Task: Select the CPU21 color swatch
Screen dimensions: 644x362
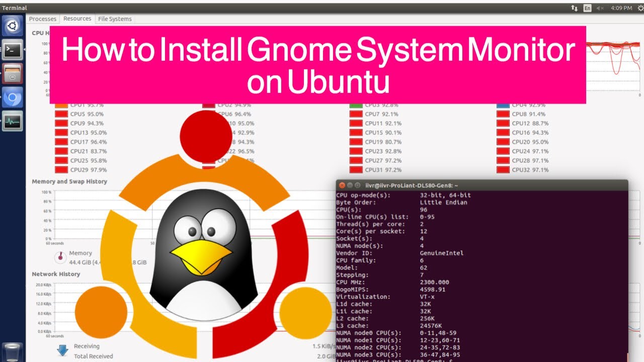Action: point(61,151)
